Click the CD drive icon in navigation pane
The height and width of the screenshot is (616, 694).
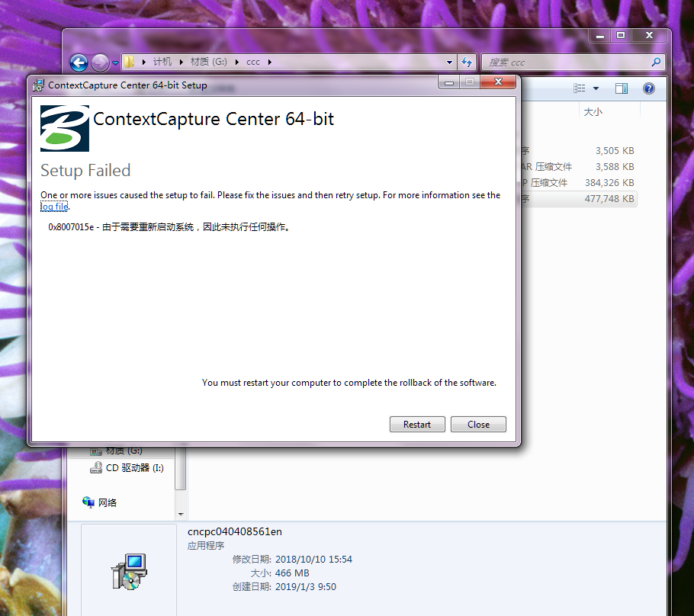96,468
